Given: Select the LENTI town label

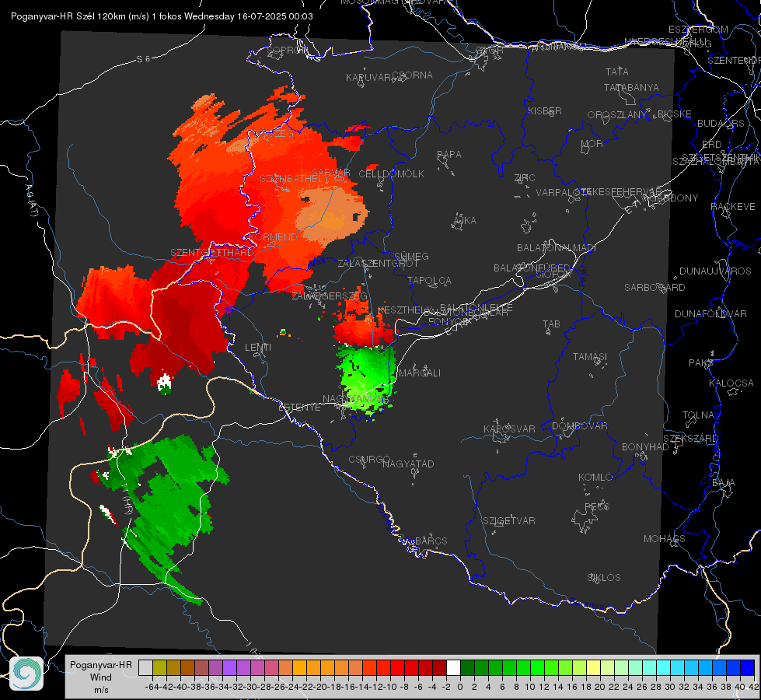Looking at the screenshot, I should 258,348.
